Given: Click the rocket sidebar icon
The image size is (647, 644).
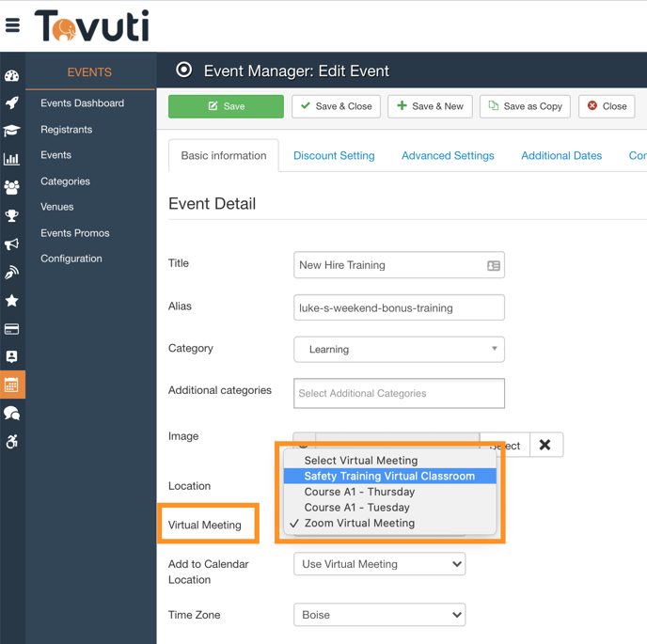Looking at the screenshot, I should click(x=12, y=103).
